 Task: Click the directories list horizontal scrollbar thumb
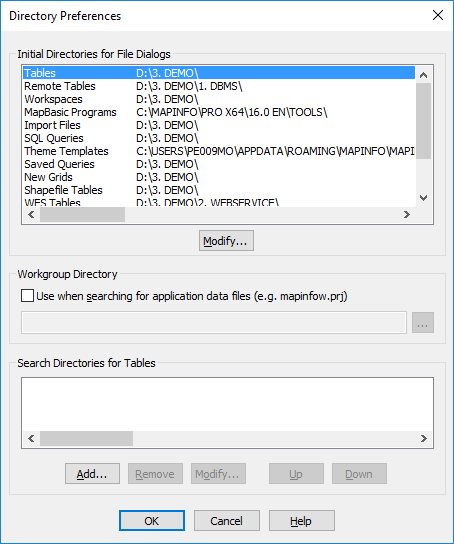(83, 214)
